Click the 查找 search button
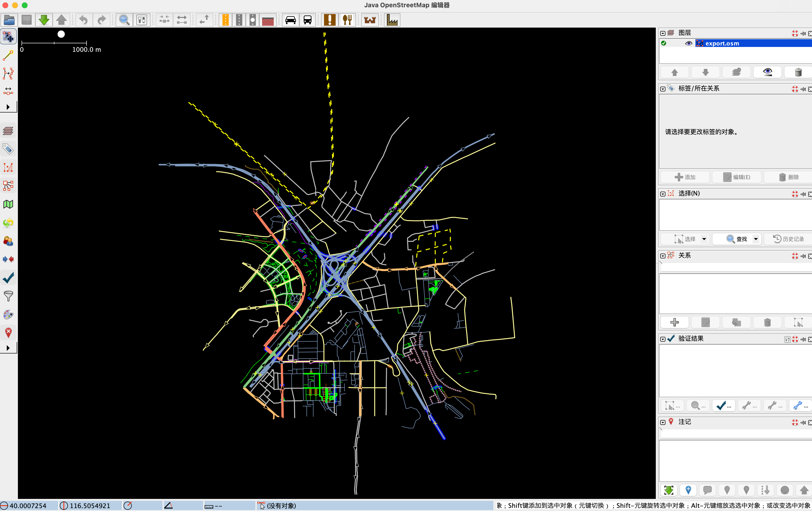The width and height of the screenshot is (812, 511). (x=737, y=239)
